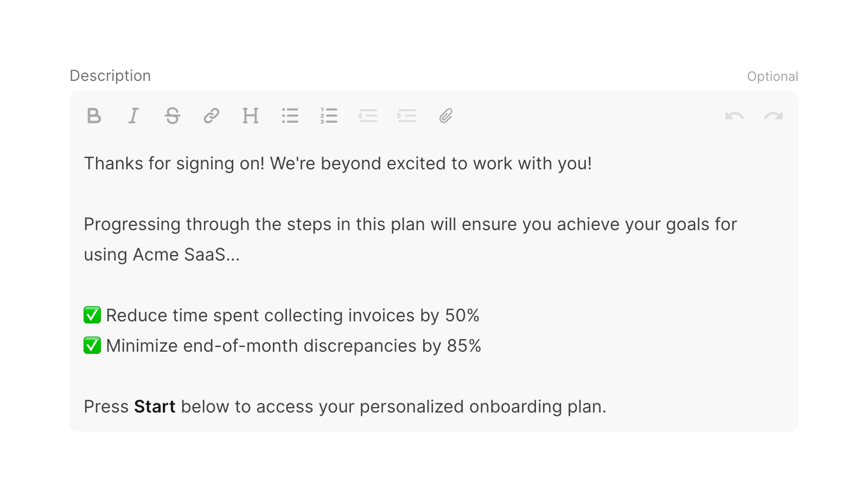Click the bold word Start in text
868x501 pixels.
(x=155, y=407)
